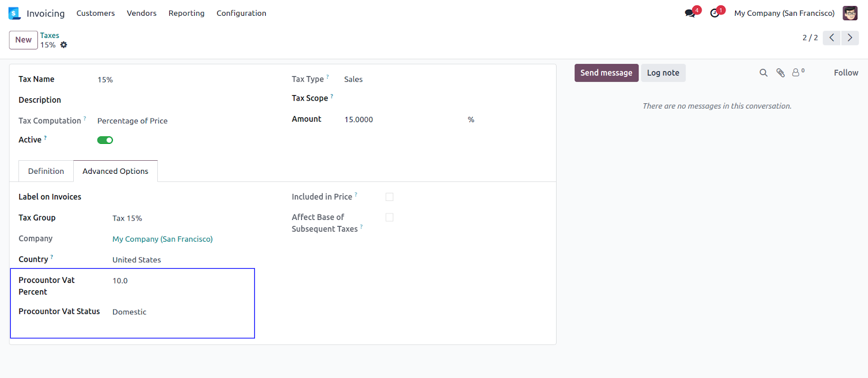The image size is (868, 378).
Task: Check the Included in Price checkbox
Action: tap(390, 197)
